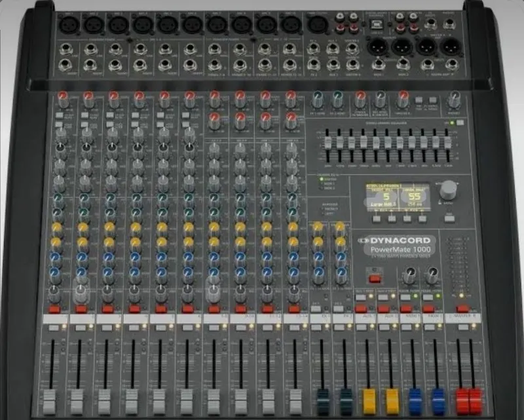
Task: Click the top-right headphone jack
Action: click(450, 24)
